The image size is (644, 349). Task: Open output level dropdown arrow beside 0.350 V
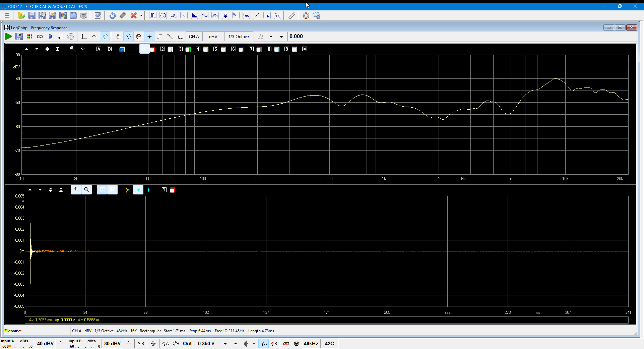pos(225,344)
